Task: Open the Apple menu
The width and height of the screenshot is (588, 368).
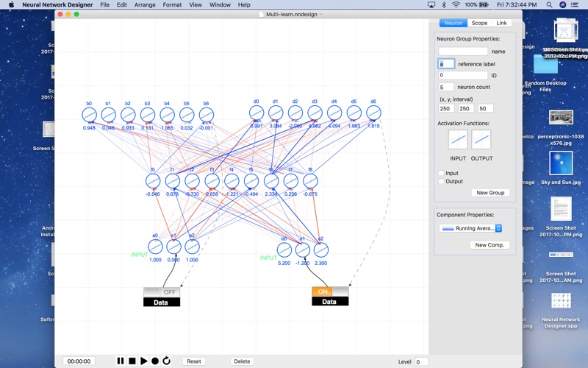Action: pyautogui.click(x=11, y=5)
